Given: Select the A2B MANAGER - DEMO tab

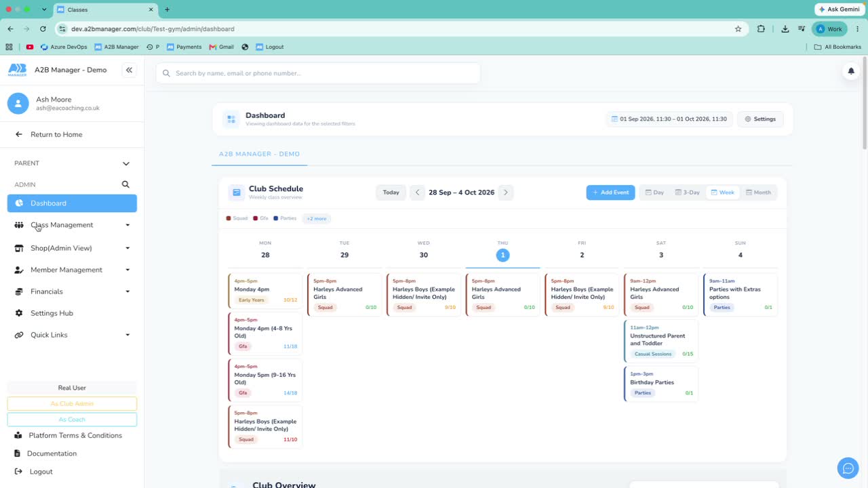Looking at the screenshot, I should pyautogui.click(x=259, y=154).
